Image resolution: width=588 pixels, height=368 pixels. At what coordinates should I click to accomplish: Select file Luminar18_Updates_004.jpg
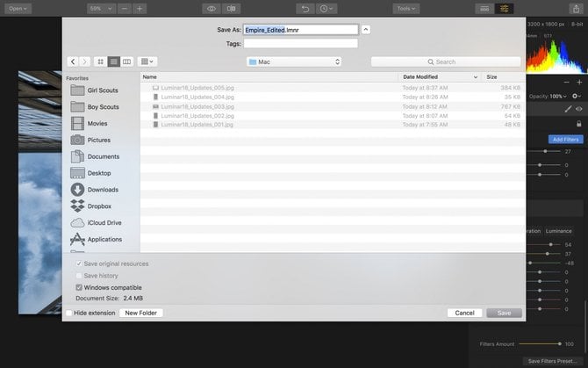(x=333, y=97)
